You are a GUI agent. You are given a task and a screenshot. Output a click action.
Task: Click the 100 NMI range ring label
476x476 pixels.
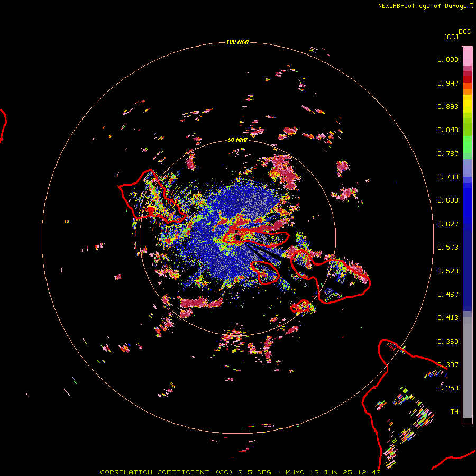(x=237, y=42)
